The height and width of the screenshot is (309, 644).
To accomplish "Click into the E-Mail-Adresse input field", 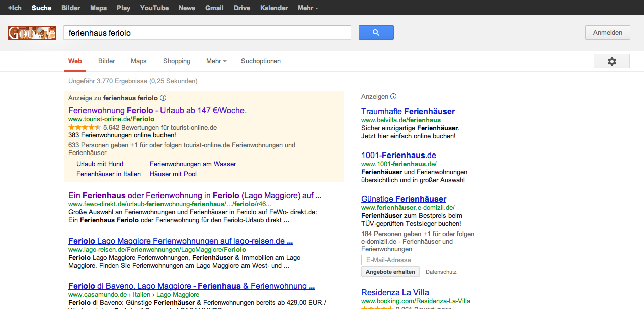I will (x=407, y=260).
